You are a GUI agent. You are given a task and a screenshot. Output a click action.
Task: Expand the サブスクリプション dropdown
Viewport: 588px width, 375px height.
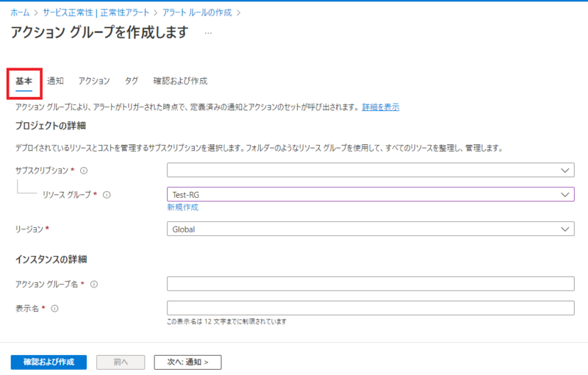370,171
